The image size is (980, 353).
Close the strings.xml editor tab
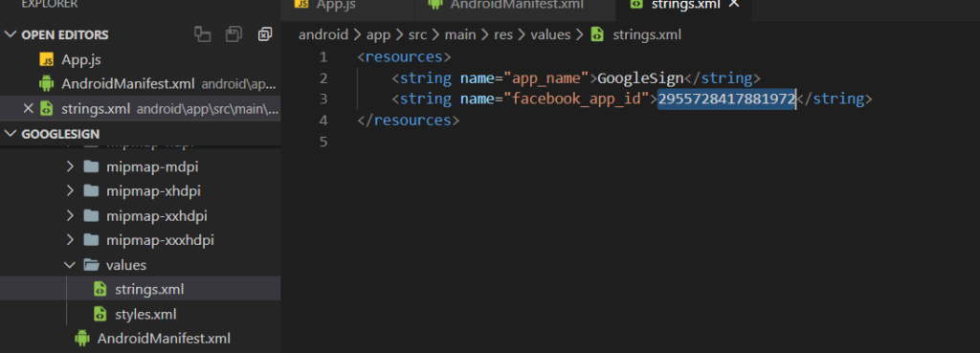pos(734,5)
